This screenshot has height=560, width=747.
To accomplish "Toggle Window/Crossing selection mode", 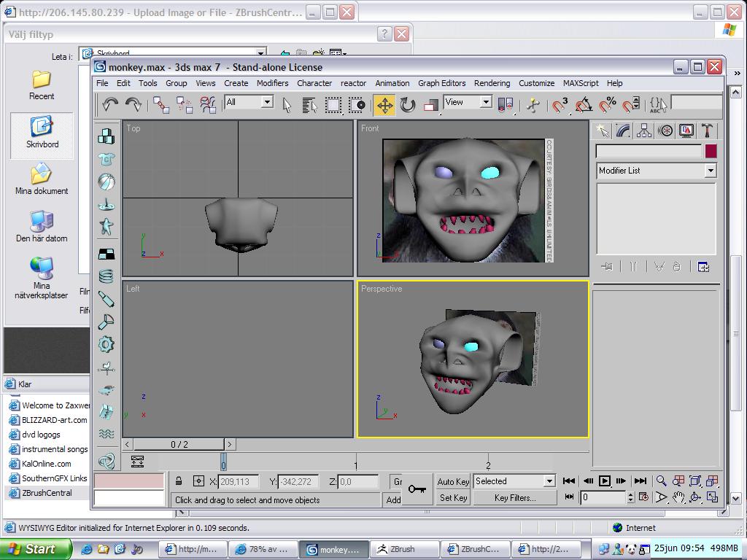I will pos(356,105).
